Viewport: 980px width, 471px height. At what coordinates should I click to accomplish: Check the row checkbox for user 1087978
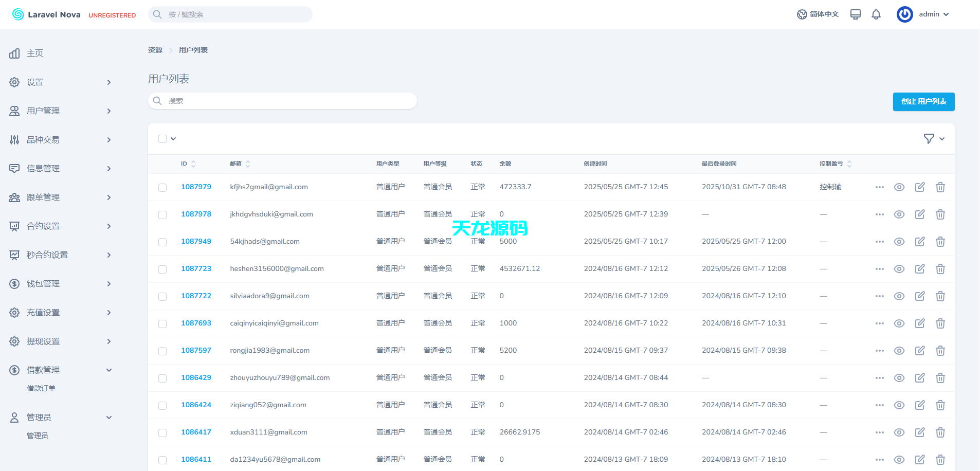pos(162,214)
